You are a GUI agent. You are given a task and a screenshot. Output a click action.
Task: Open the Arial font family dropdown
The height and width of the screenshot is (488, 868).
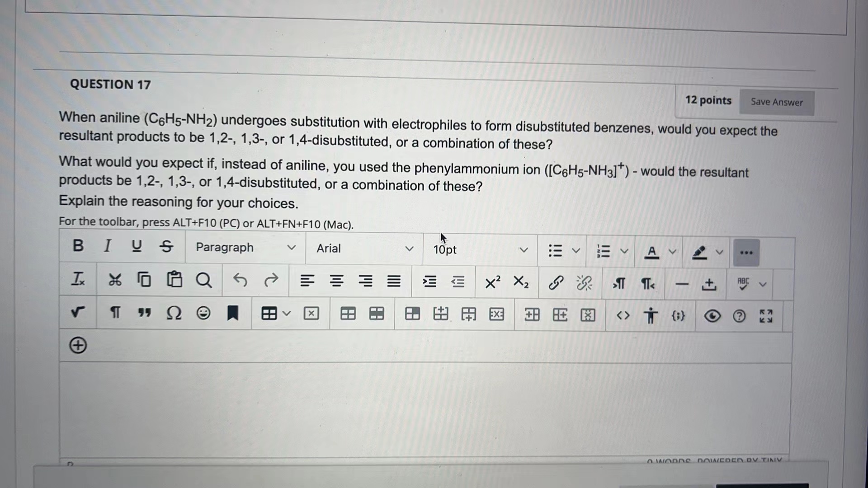click(364, 249)
